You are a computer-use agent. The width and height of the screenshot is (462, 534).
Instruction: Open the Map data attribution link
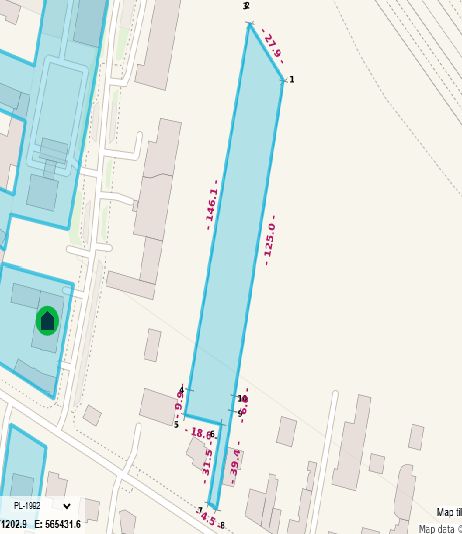[x=440, y=529]
